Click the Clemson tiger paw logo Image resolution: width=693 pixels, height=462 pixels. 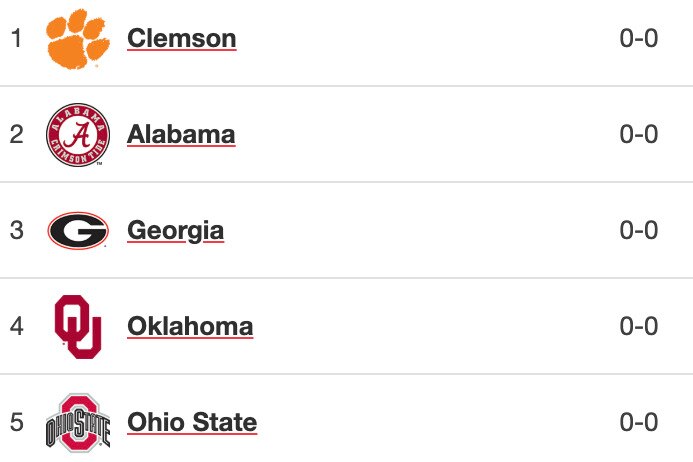78,39
